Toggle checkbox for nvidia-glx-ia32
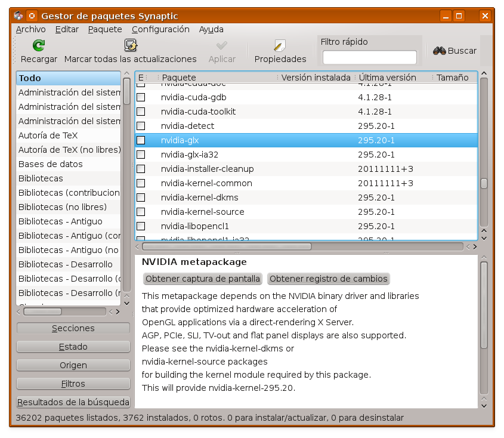Screen dimensions: 504x438 coord(141,155)
